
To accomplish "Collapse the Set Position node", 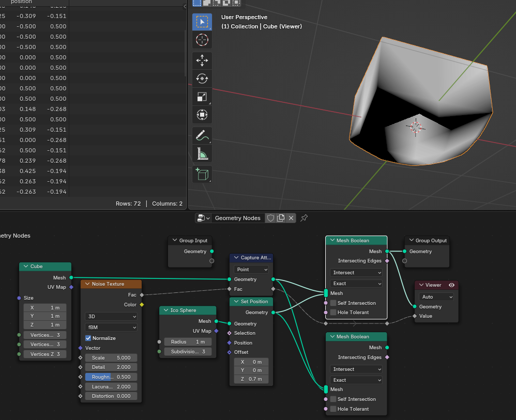I will click(x=236, y=301).
